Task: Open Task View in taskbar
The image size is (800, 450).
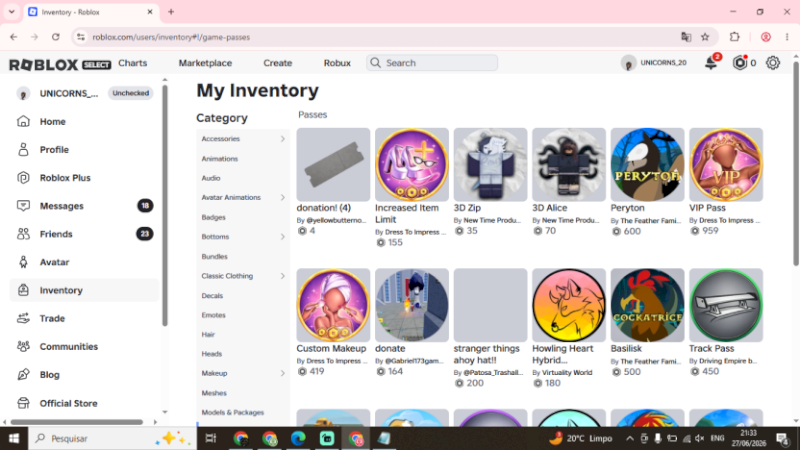Action: click(211, 438)
